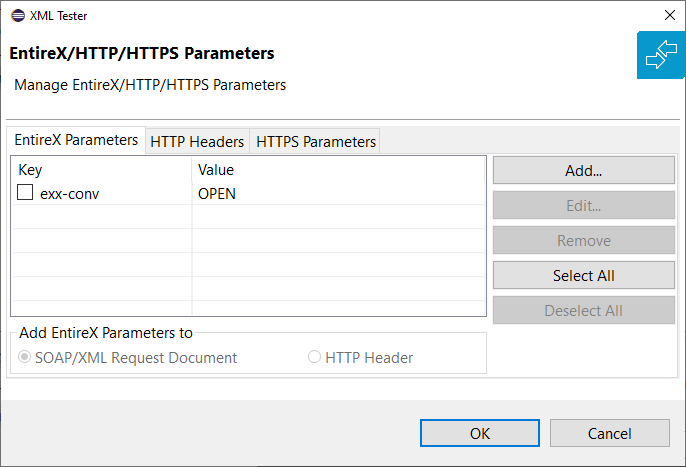
Task: Click the XML Tester title bar icon
Action: pyautogui.click(x=18, y=16)
